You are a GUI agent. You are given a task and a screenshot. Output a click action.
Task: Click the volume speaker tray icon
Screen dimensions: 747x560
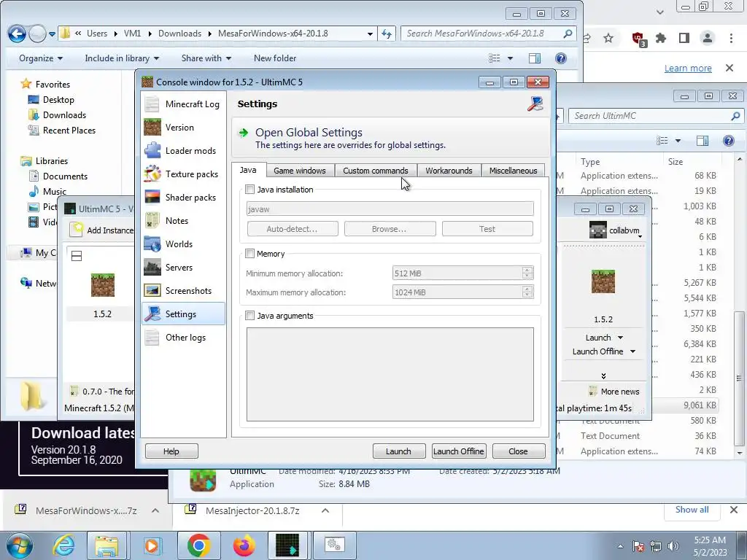click(x=673, y=546)
